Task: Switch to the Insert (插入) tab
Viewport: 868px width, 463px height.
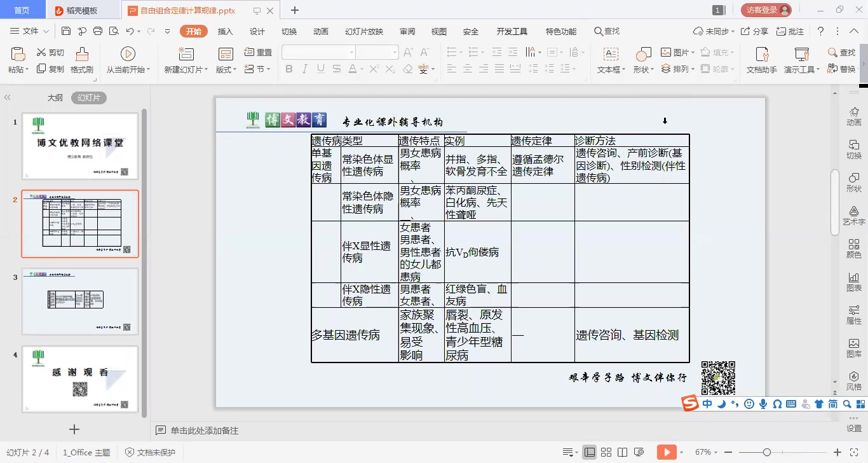Action: pyautogui.click(x=226, y=31)
